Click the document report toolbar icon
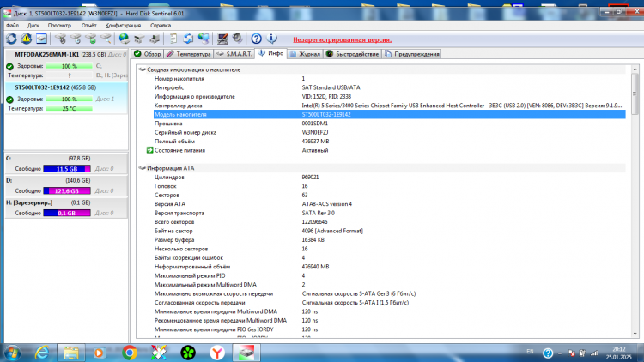The height and width of the screenshot is (362, 644). click(173, 39)
